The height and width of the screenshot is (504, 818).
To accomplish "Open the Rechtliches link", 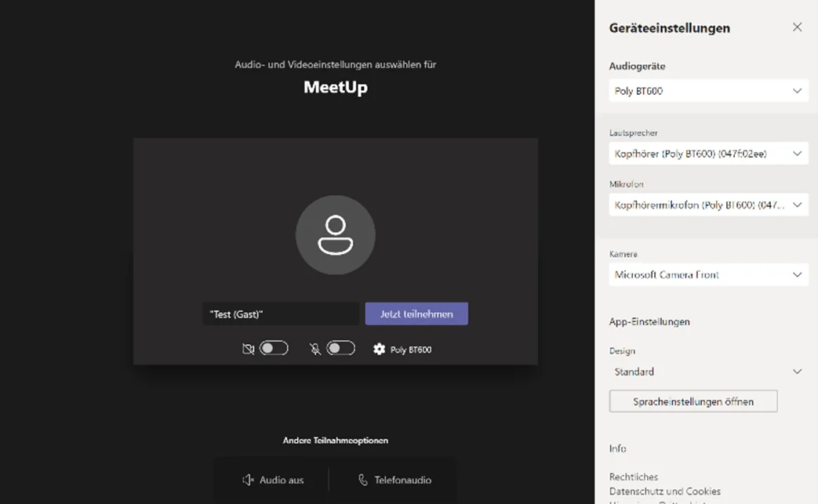I will (634, 477).
